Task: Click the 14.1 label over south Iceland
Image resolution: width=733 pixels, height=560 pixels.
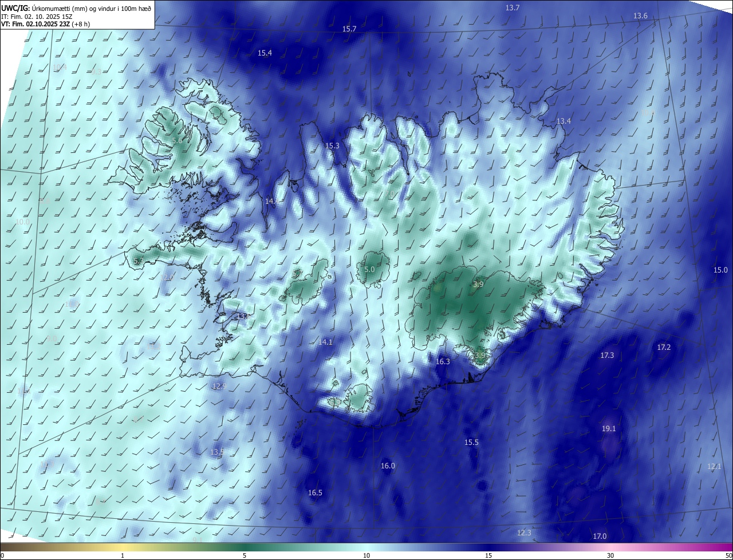Action: pos(325,342)
